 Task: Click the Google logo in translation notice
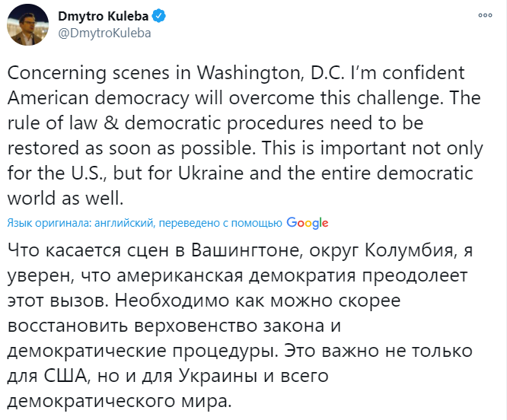pos(308,223)
